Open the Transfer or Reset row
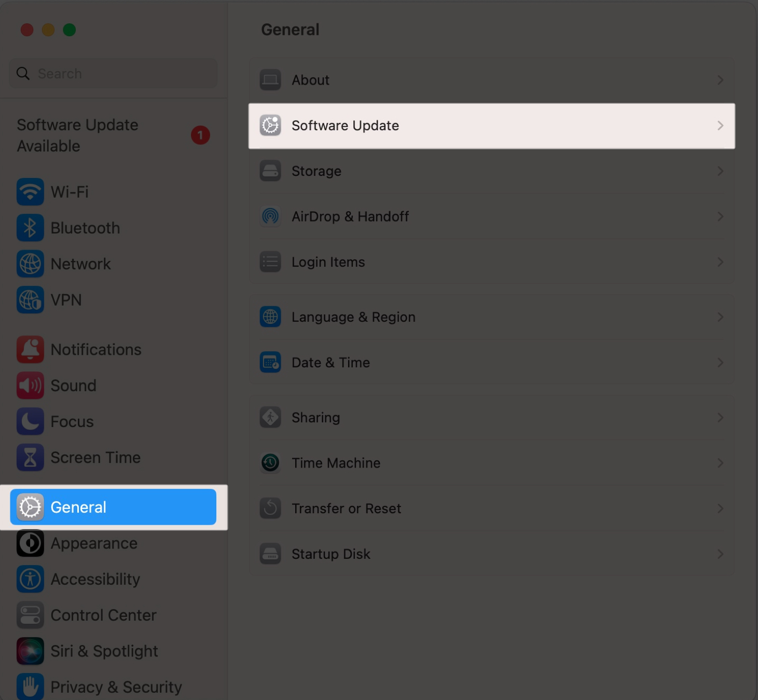The height and width of the screenshot is (700, 758). [x=346, y=509]
